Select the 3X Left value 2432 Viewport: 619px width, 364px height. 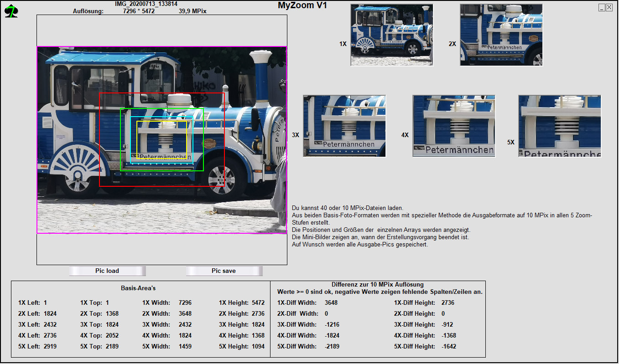50,325
